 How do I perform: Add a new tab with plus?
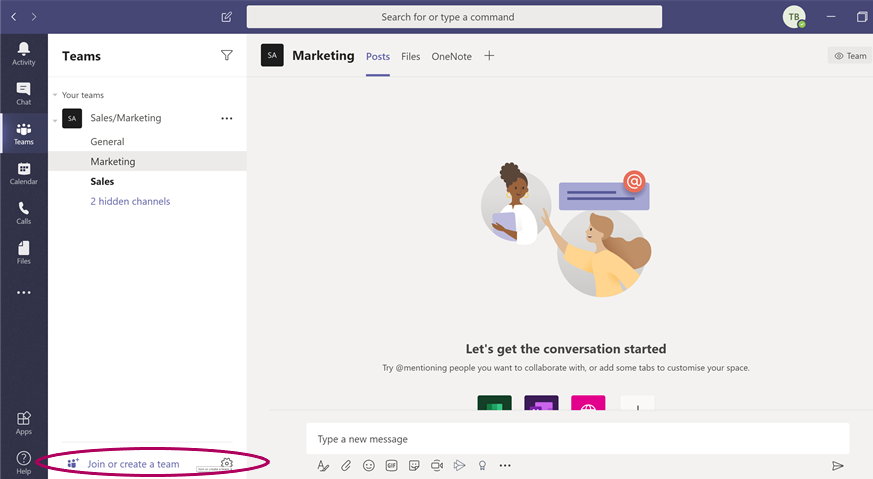point(489,56)
